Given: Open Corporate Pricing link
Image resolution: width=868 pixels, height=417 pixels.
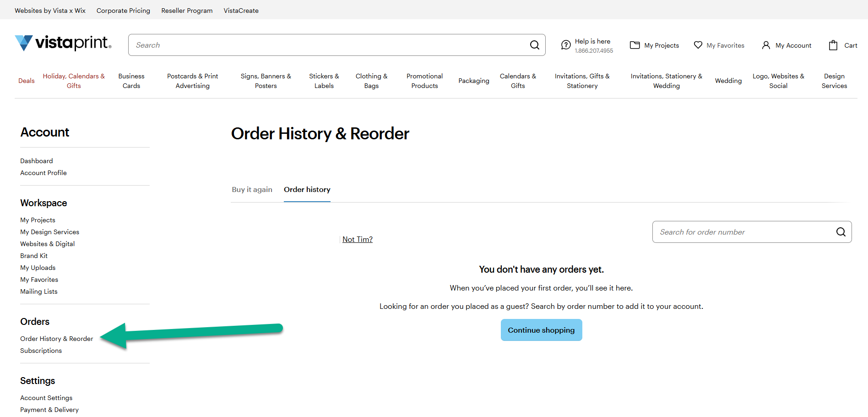Looking at the screenshot, I should [123, 11].
